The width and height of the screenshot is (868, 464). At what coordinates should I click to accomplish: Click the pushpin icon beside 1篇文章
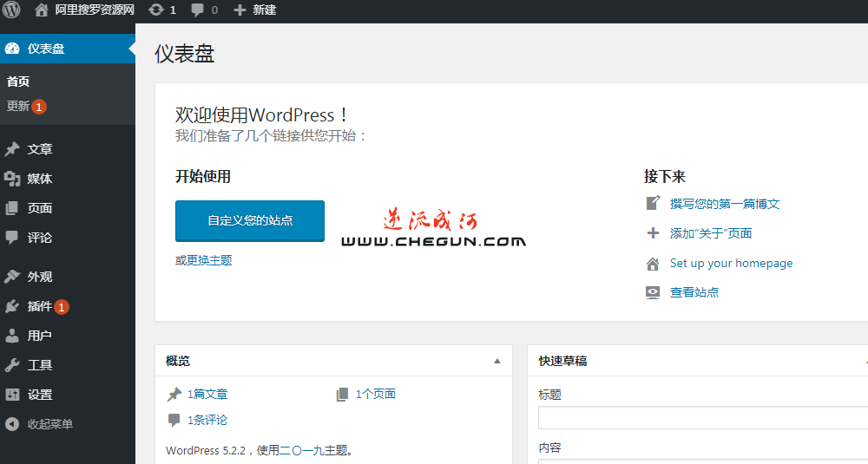click(x=174, y=395)
